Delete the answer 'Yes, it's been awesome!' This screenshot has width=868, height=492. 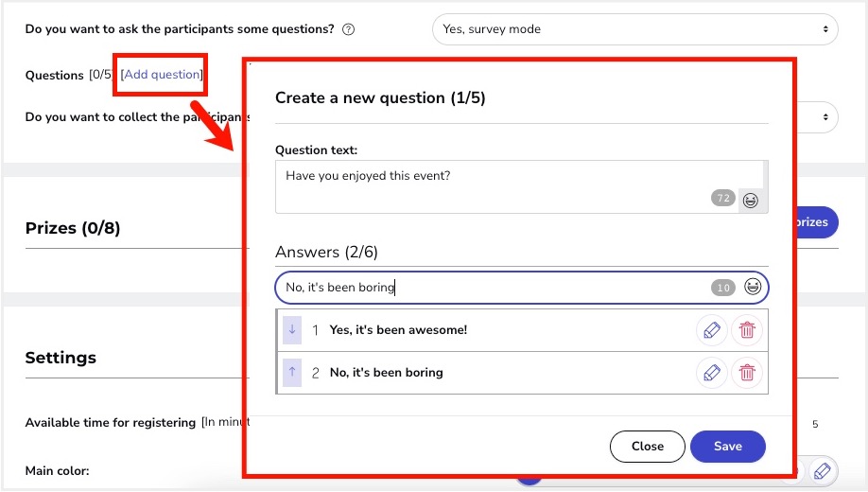[x=747, y=330]
